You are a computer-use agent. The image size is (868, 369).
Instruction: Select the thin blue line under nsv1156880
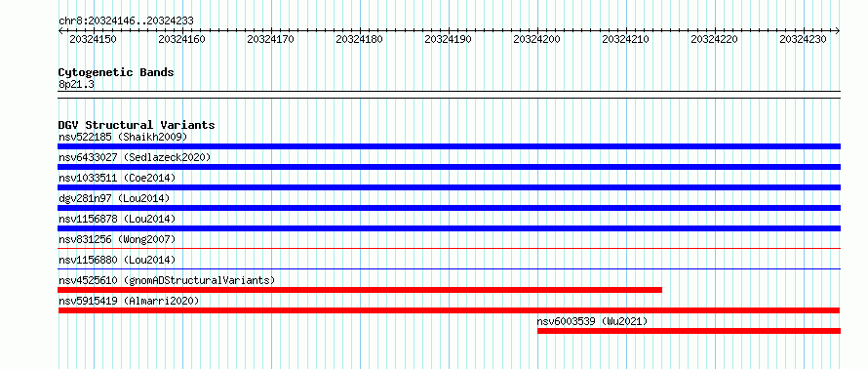(x=449, y=269)
